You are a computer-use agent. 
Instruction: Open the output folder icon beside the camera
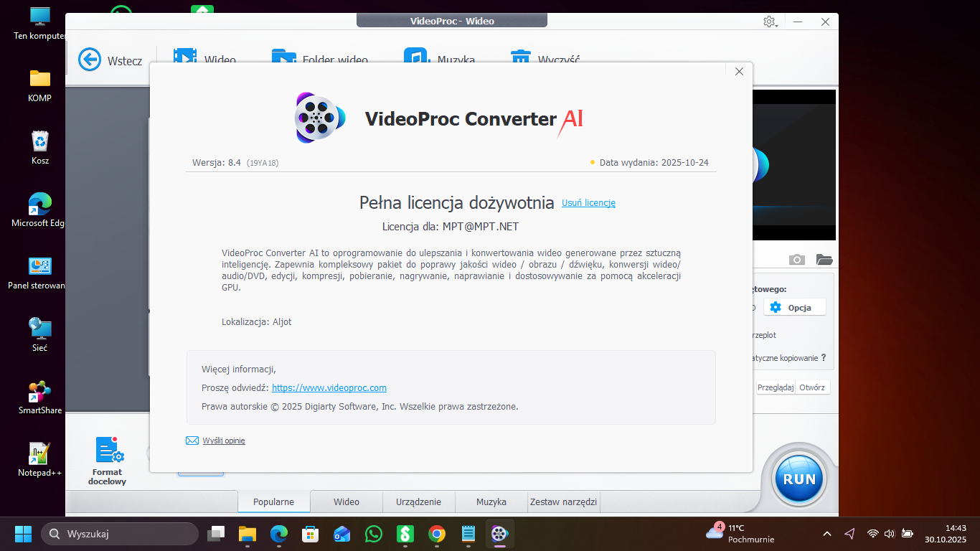tap(824, 260)
